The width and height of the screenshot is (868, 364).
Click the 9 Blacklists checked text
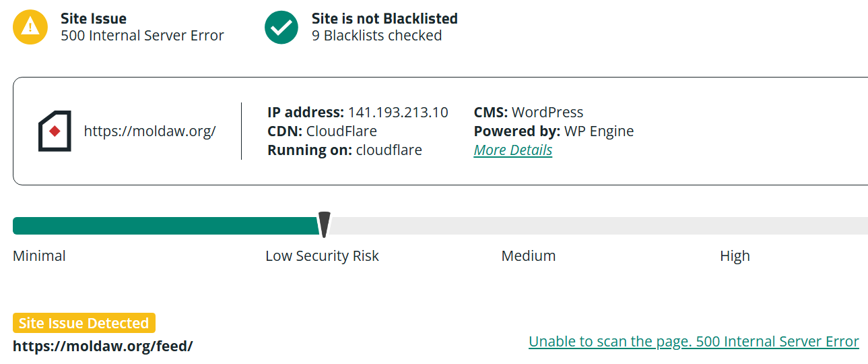(376, 36)
